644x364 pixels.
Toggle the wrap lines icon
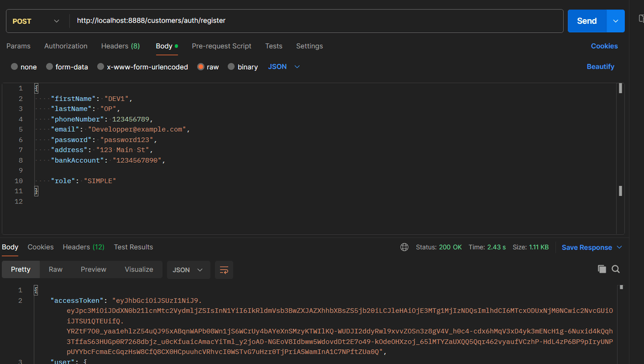pos(224,270)
